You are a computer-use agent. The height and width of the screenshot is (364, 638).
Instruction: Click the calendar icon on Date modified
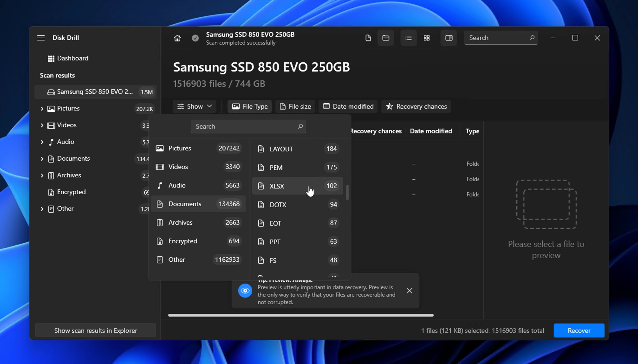pyautogui.click(x=326, y=106)
